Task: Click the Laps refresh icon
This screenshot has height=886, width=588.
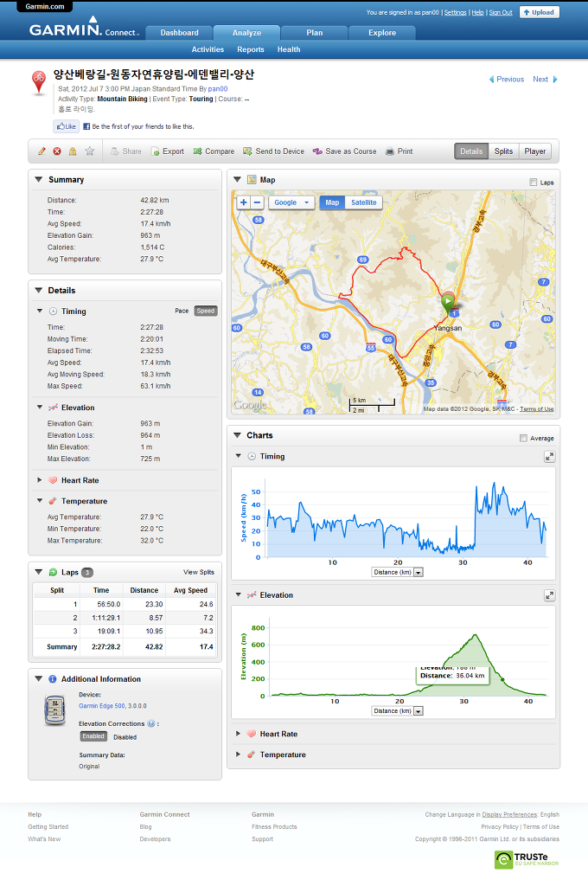Action: click(53, 573)
